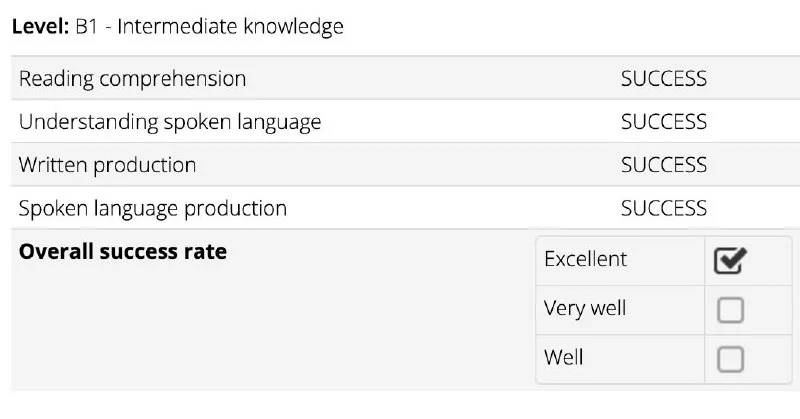
Task: Tick the Well checkbox
Action: (x=730, y=359)
